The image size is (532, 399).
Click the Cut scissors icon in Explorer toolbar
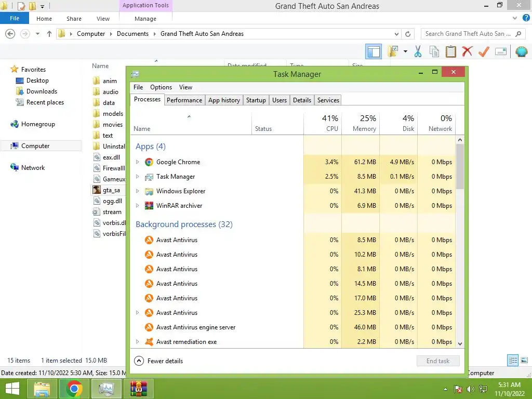(418, 51)
